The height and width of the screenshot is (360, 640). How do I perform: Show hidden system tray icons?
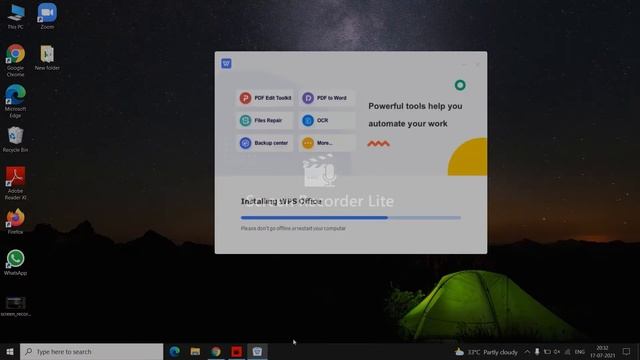(527, 352)
